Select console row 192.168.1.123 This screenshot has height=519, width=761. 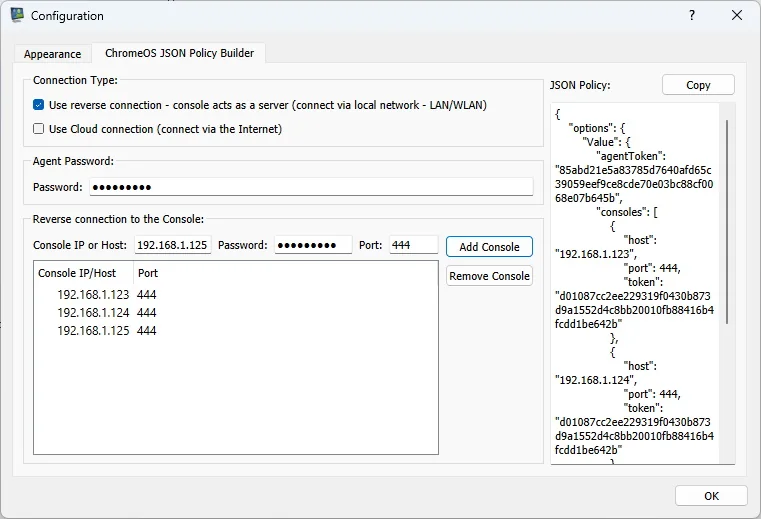(236, 295)
